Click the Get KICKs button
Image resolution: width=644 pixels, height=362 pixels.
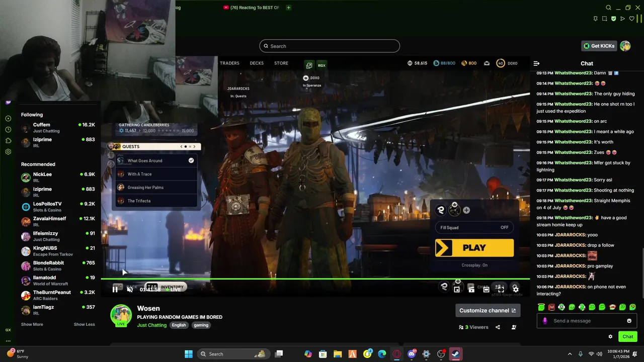pyautogui.click(x=599, y=46)
